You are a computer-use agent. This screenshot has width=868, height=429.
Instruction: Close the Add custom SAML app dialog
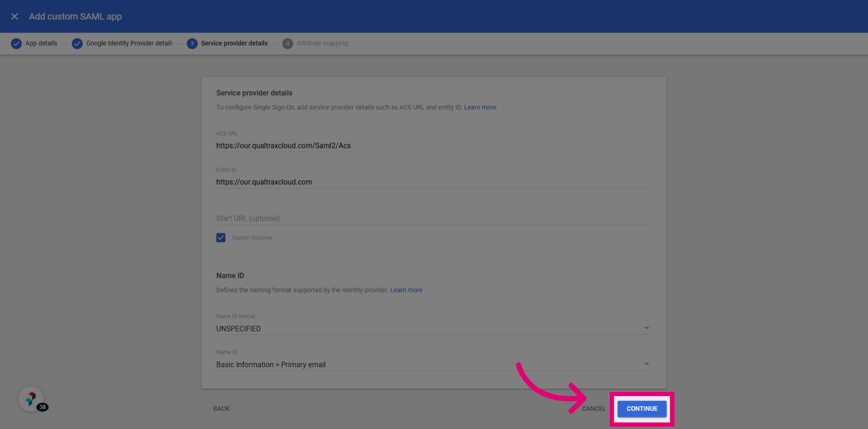(x=14, y=16)
